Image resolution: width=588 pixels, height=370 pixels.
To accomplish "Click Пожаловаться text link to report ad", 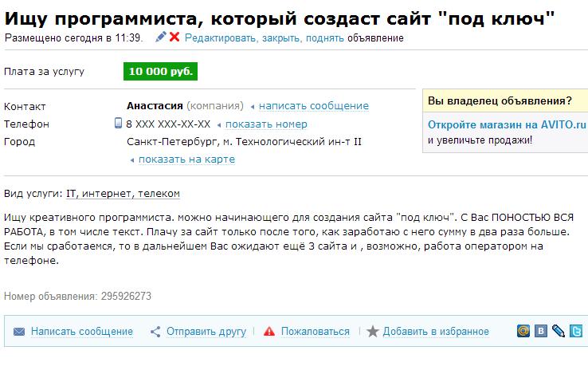I will [x=316, y=332].
